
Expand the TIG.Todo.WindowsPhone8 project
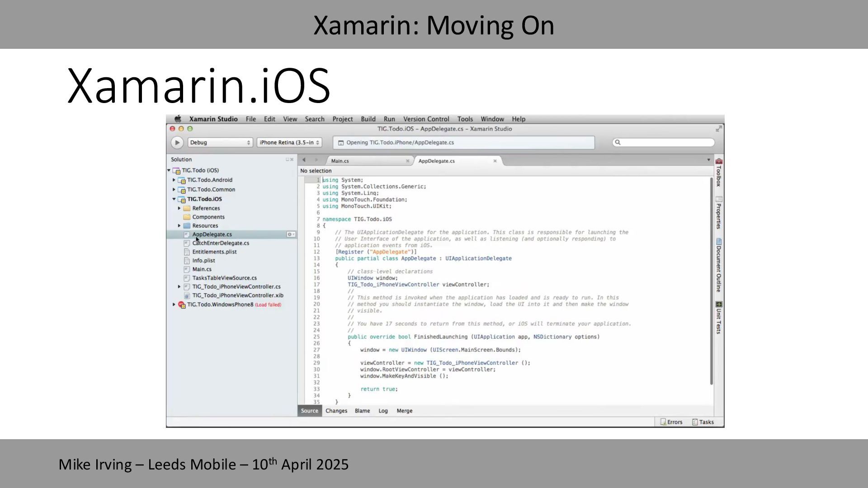point(174,305)
